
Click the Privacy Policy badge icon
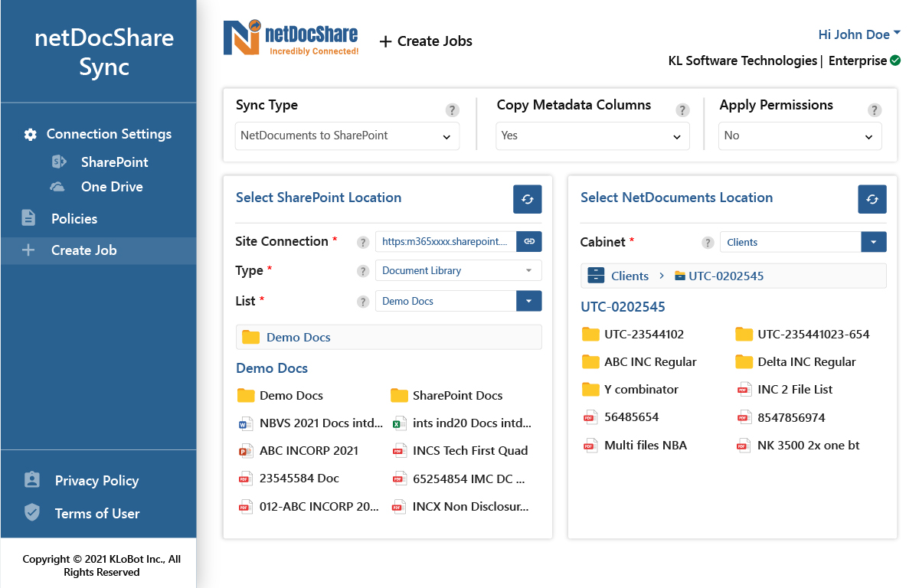(x=31, y=480)
